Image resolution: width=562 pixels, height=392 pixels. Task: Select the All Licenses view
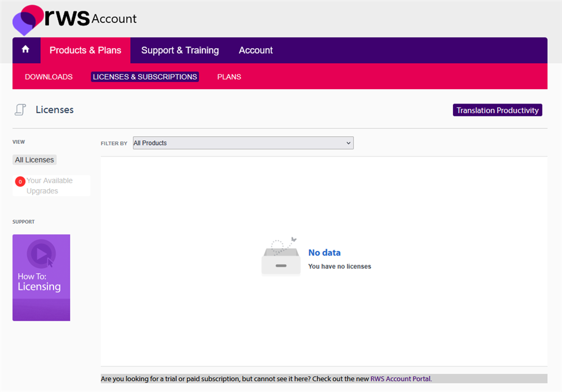click(35, 159)
